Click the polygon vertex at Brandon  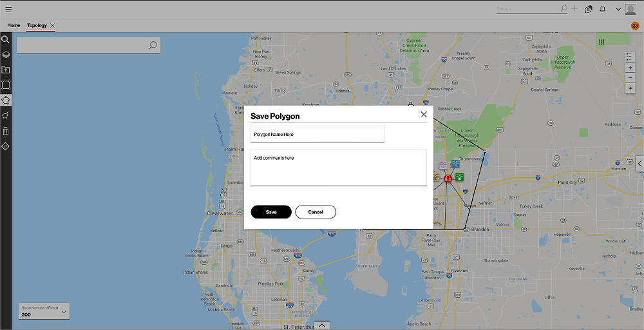tap(466, 229)
